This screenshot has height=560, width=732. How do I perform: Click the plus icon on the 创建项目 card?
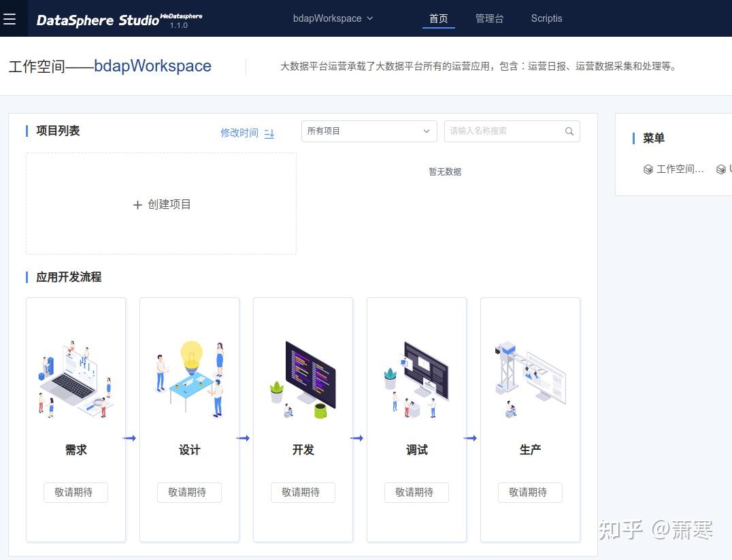click(137, 204)
